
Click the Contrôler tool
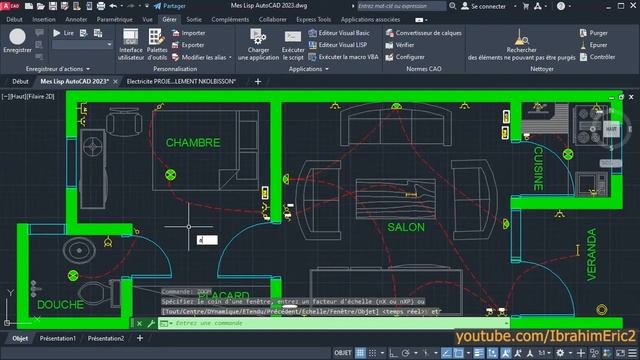(x=597, y=57)
